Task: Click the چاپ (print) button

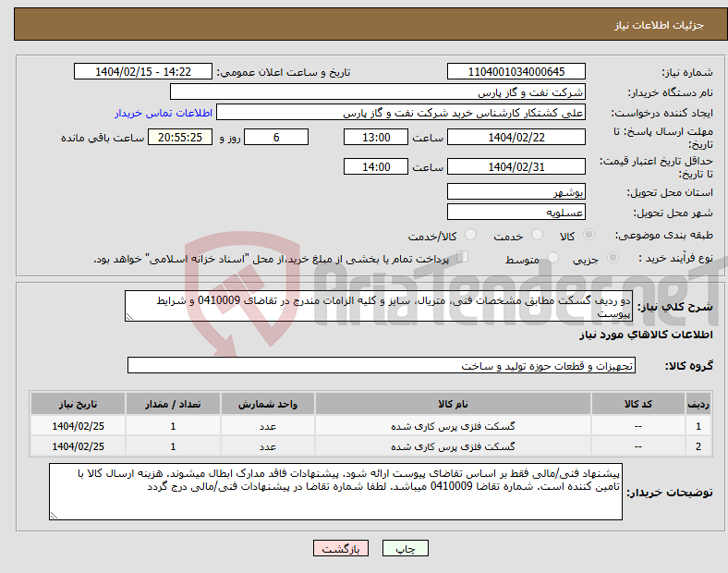Action: (x=405, y=548)
